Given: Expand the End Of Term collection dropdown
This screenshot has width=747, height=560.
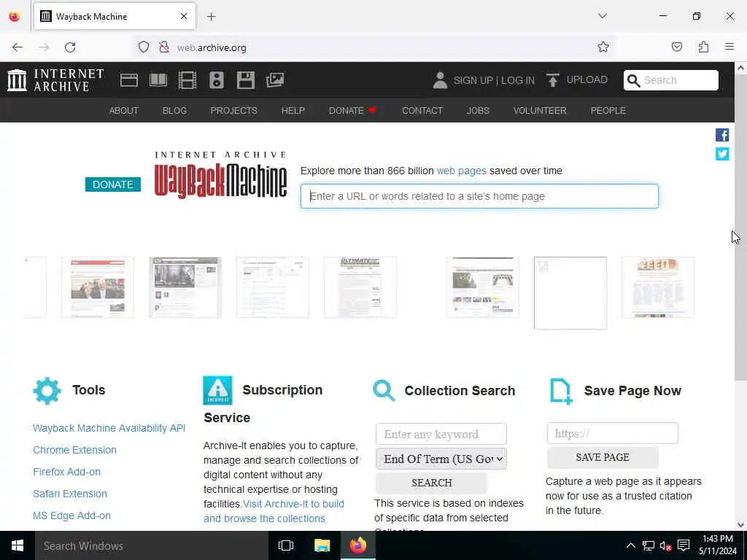Looking at the screenshot, I should click(441, 459).
